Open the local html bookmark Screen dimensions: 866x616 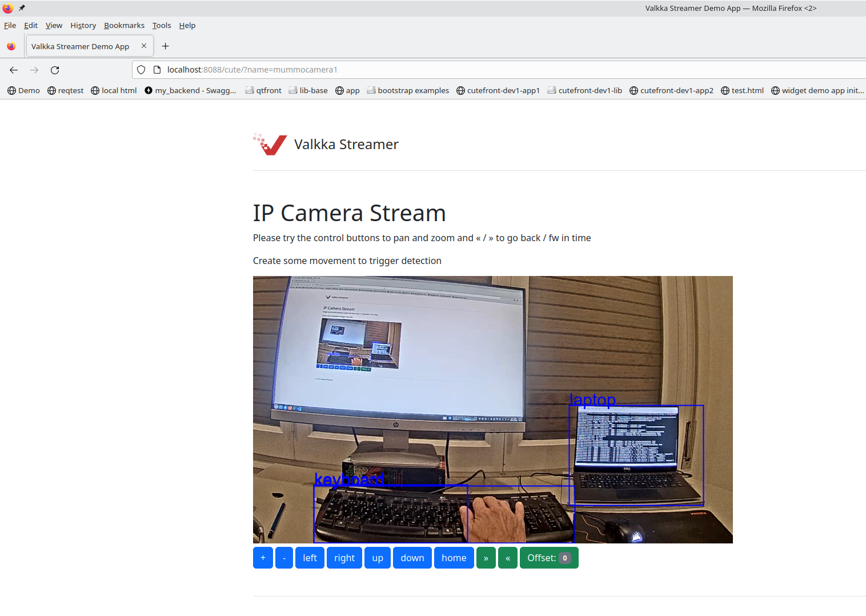(x=114, y=90)
